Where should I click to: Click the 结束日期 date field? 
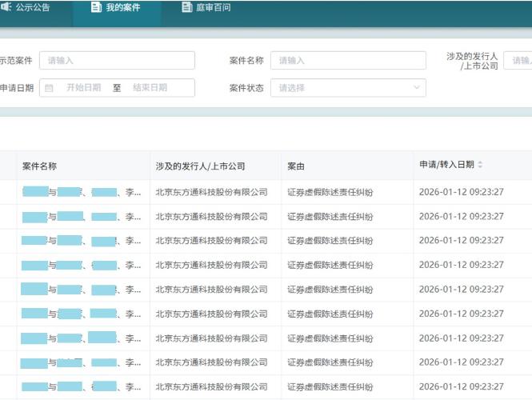pos(150,88)
